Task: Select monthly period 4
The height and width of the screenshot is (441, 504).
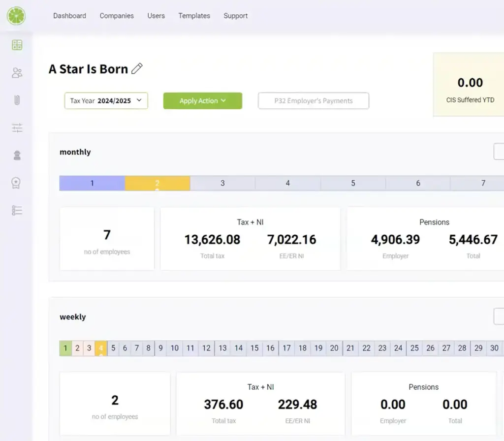Action: [287, 183]
